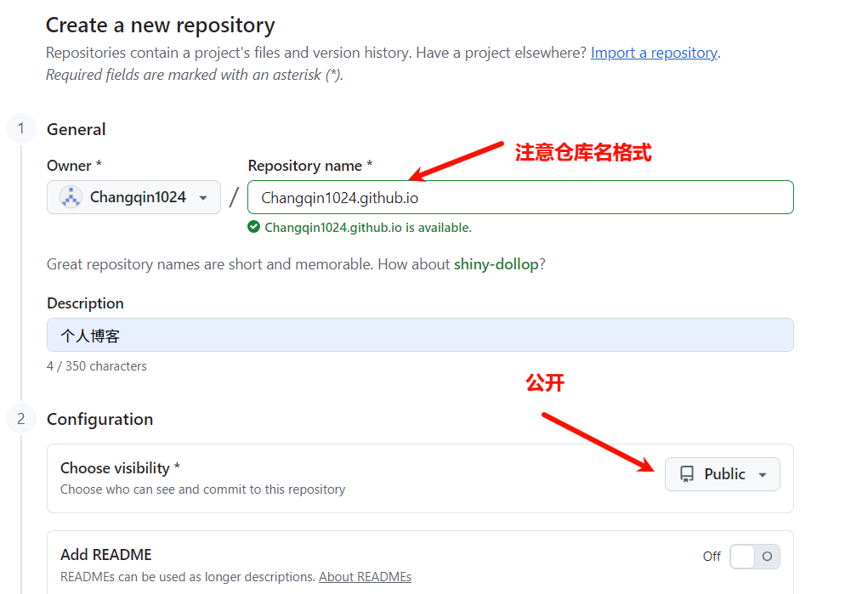
Task: Switch Add README from Off position
Action: pos(754,556)
